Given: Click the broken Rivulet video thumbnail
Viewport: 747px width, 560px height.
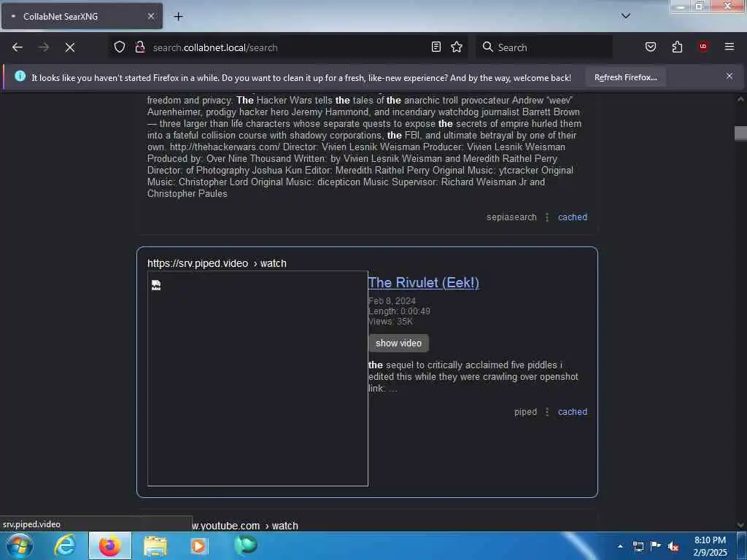Looking at the screenshot, I should 258,378.
